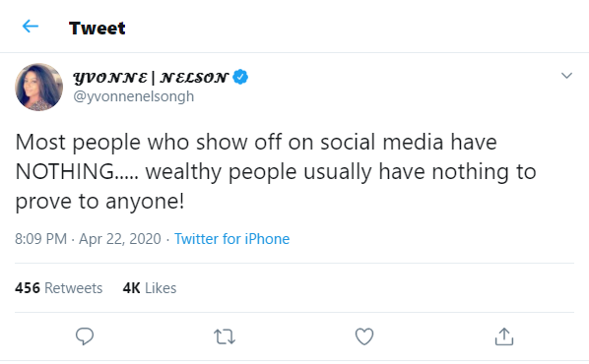The width and height of the screenshot is (589, 364).
Task: Click the capitalized NOTHING word in tweet
Action: tap(65, 172)
